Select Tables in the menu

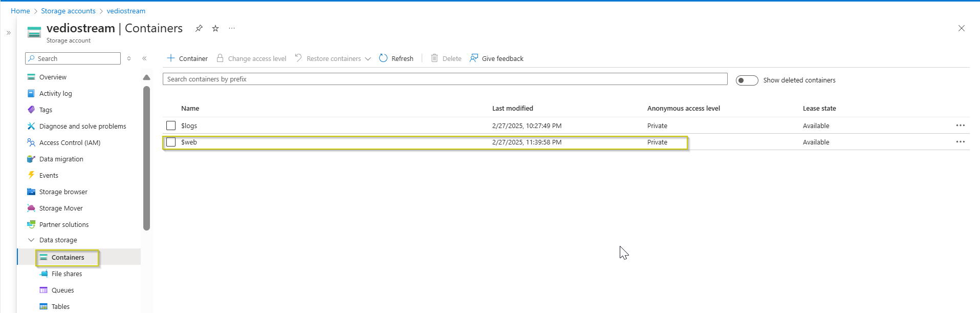tap(60, 306)
